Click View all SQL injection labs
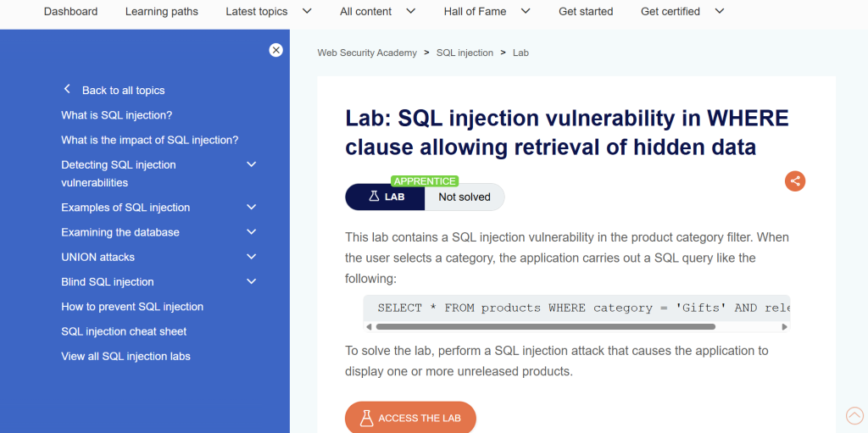868x433 pixels. pos(125,356)
